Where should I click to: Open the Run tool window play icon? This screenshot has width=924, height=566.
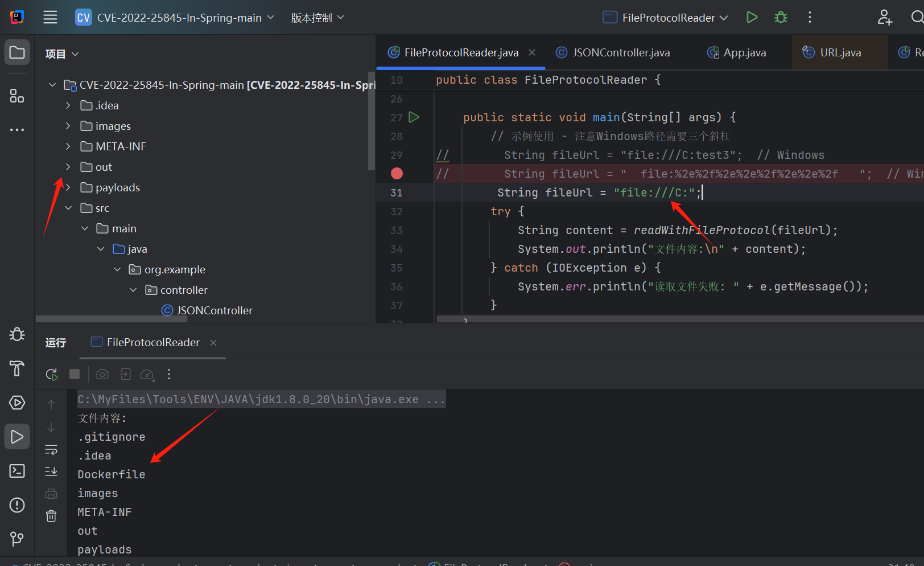click(17, 437)
